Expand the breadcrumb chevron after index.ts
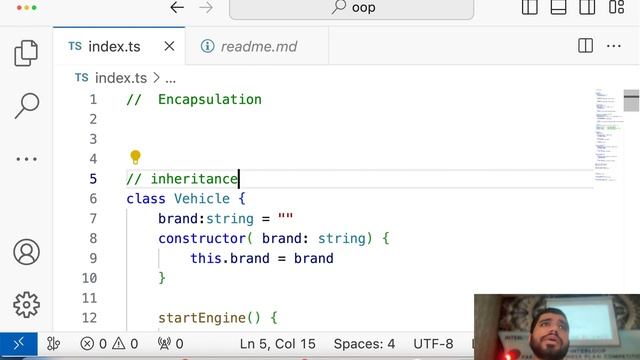Viewport: 640px width, 360px height. point(157,78)
